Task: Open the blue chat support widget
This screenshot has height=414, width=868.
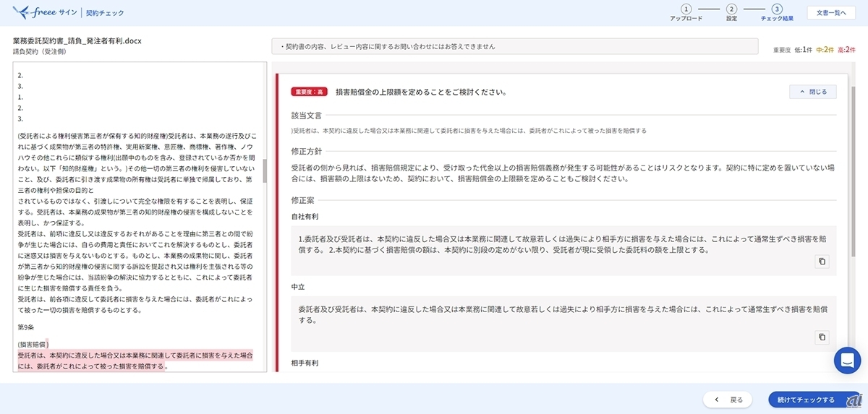Action: [847, 361]
